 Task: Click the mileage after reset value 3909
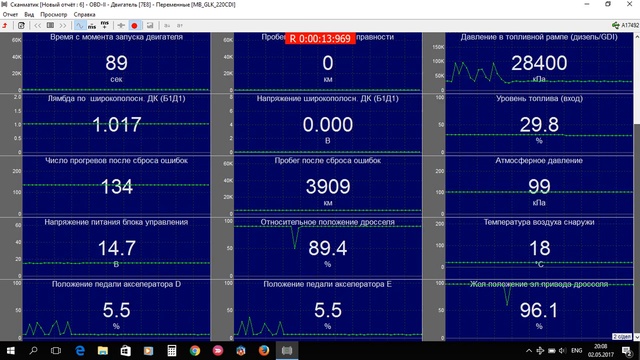328,187
